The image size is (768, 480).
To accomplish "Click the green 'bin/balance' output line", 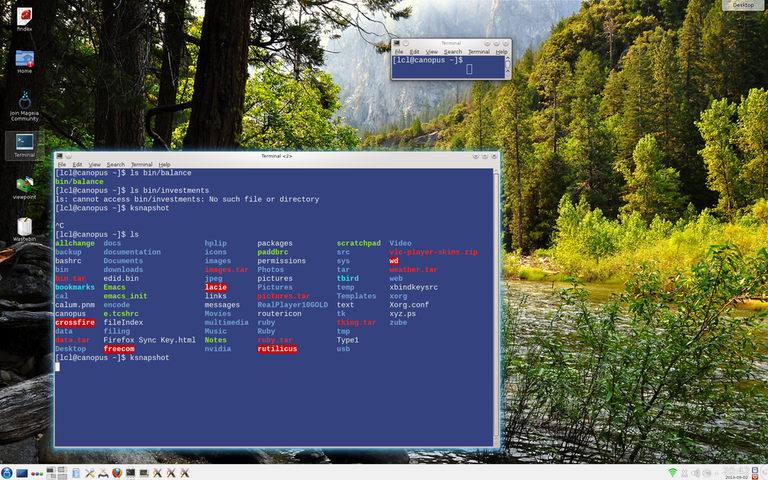I will tap(79, 182).
